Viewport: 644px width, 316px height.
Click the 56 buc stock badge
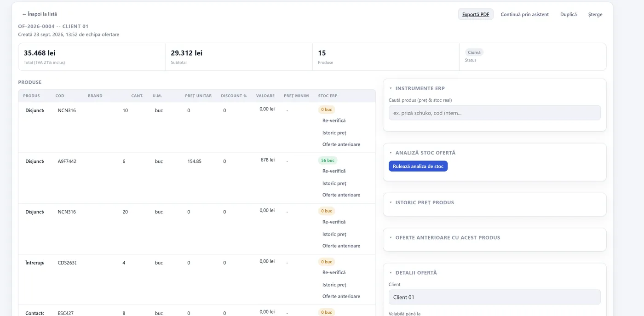click(x=328, y=161)
